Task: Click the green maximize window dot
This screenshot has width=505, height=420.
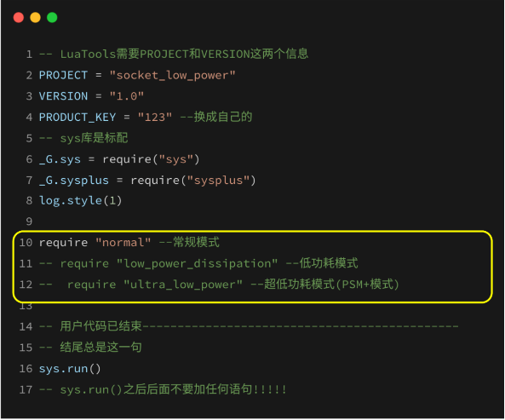Action: coord(52,17)
